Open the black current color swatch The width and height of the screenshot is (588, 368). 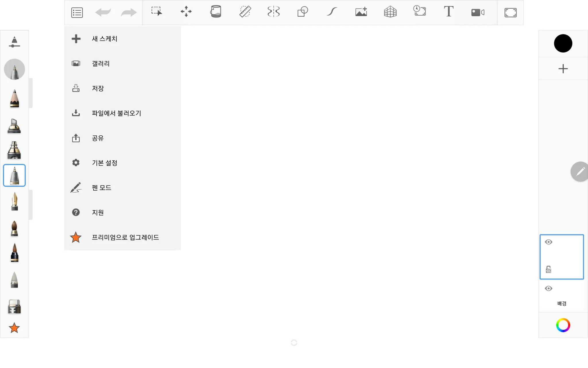563,43
